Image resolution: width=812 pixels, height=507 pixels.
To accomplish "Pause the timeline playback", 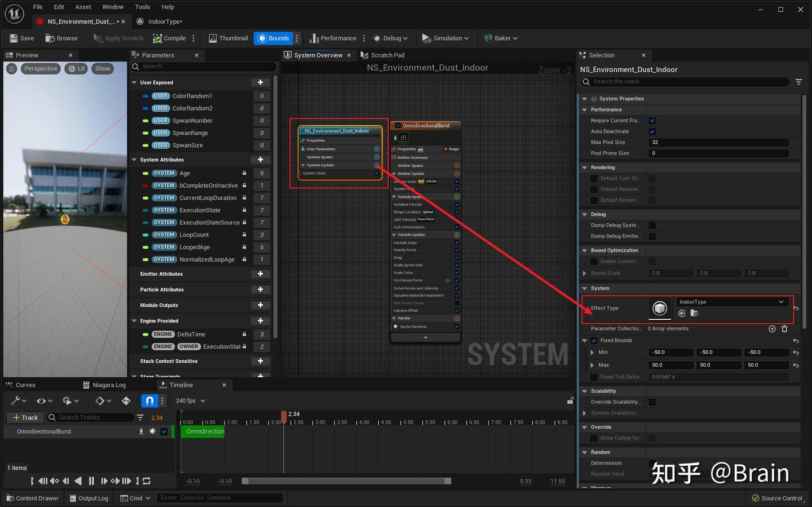I will click(91, 481).
